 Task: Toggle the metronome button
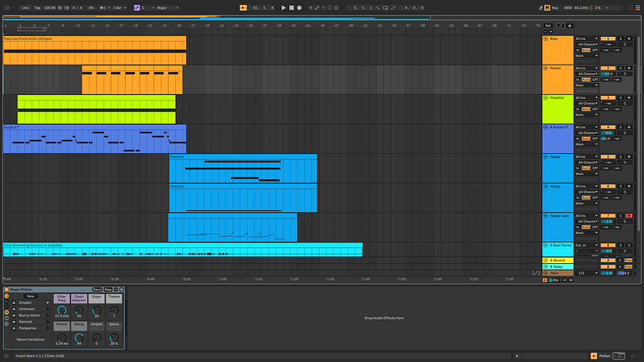[x=103, y=8]
